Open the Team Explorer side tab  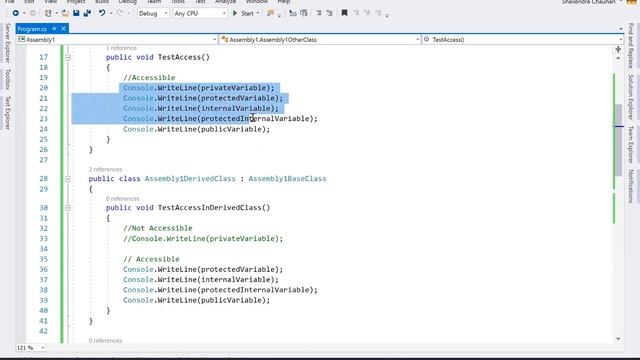tap(631, 144)
